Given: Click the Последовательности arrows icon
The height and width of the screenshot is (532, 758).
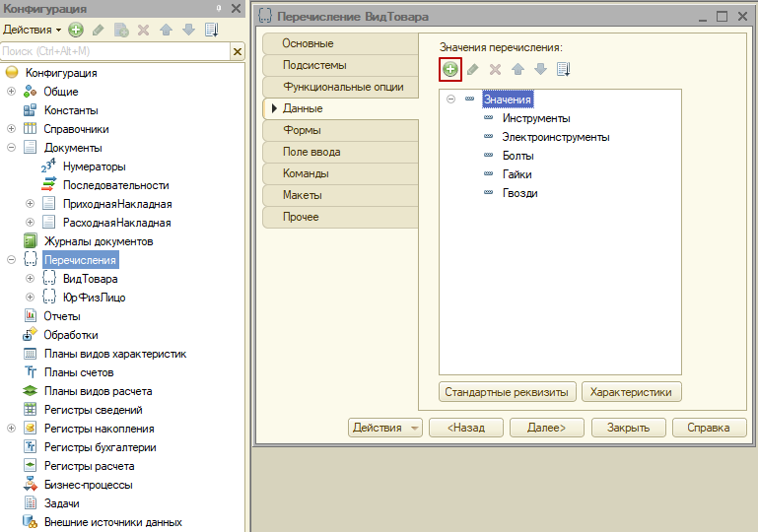Looking at the screenshot, I should pos(48,184).
